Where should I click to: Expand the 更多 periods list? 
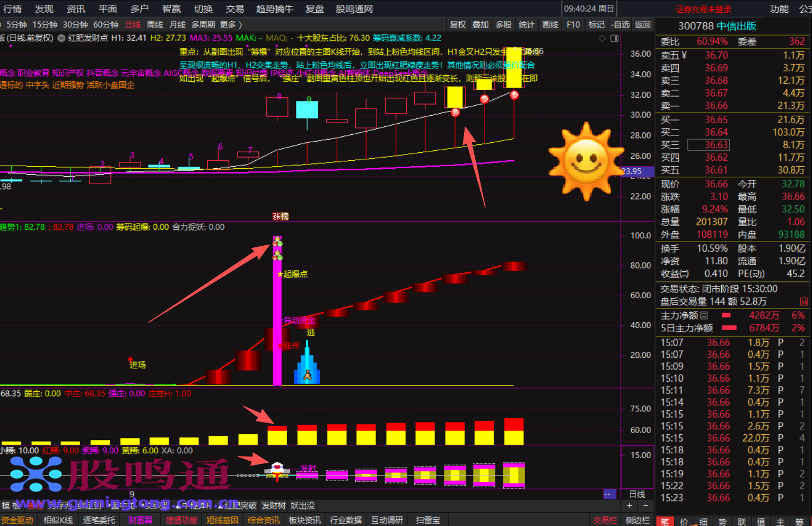pyautogui.click(x=231, y=24)
